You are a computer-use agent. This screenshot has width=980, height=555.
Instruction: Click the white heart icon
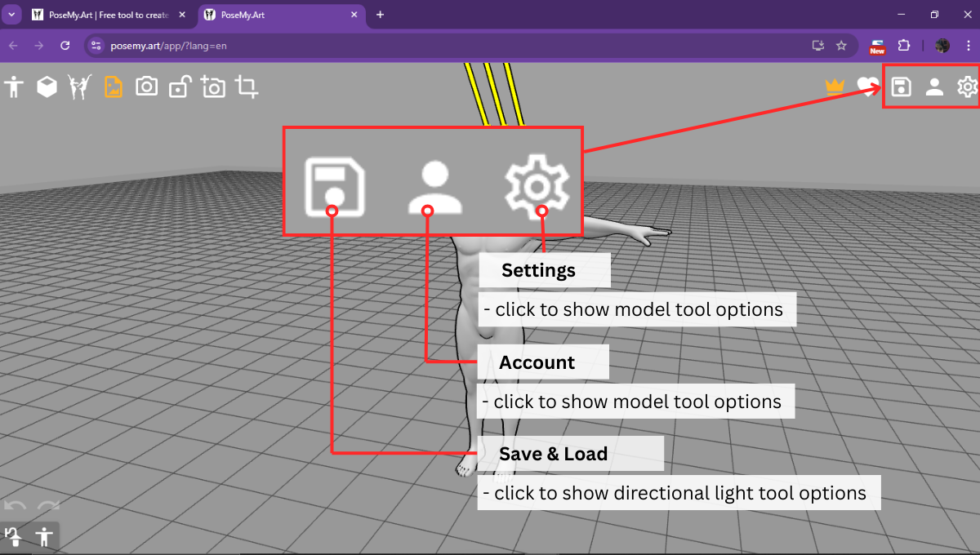[x=866, y=87]
